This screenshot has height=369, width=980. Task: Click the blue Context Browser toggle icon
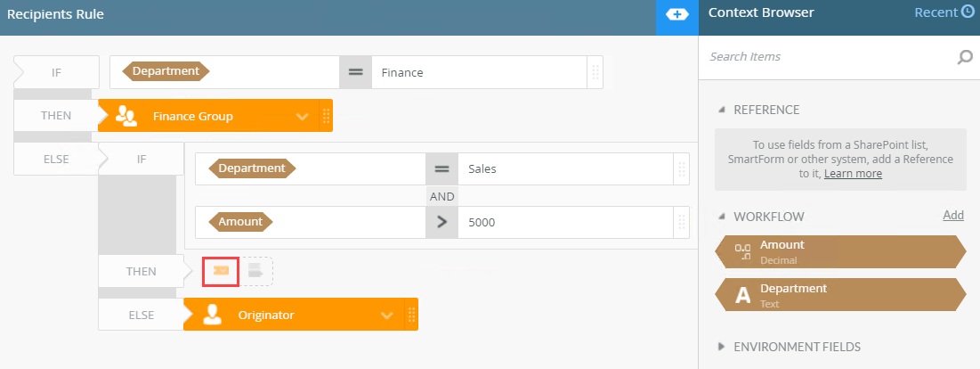tap(677, 15)
